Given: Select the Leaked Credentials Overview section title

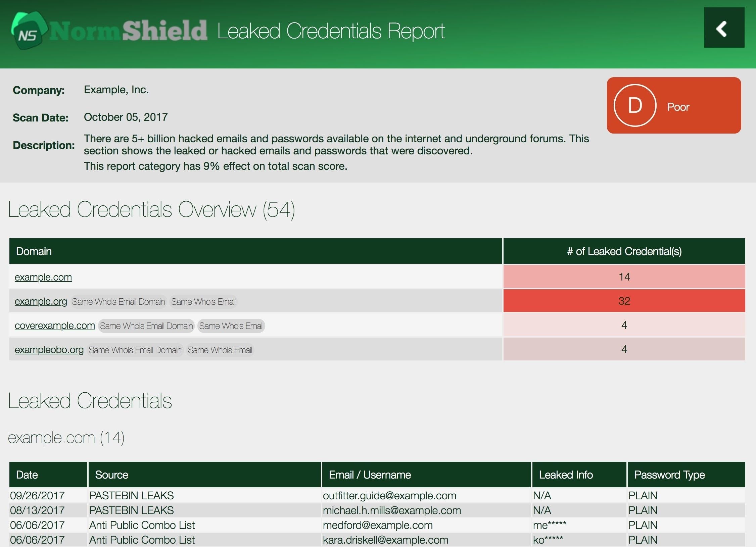Looking at the screenshot, I should (x=152, y=209).
